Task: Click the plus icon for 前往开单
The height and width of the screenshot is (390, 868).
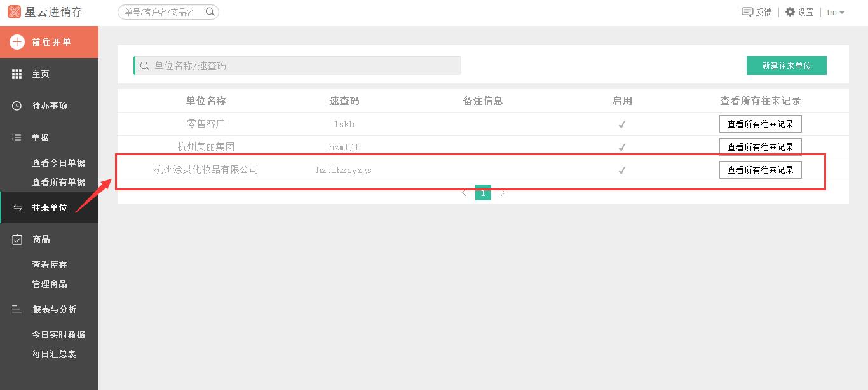Action: point(17,42)
